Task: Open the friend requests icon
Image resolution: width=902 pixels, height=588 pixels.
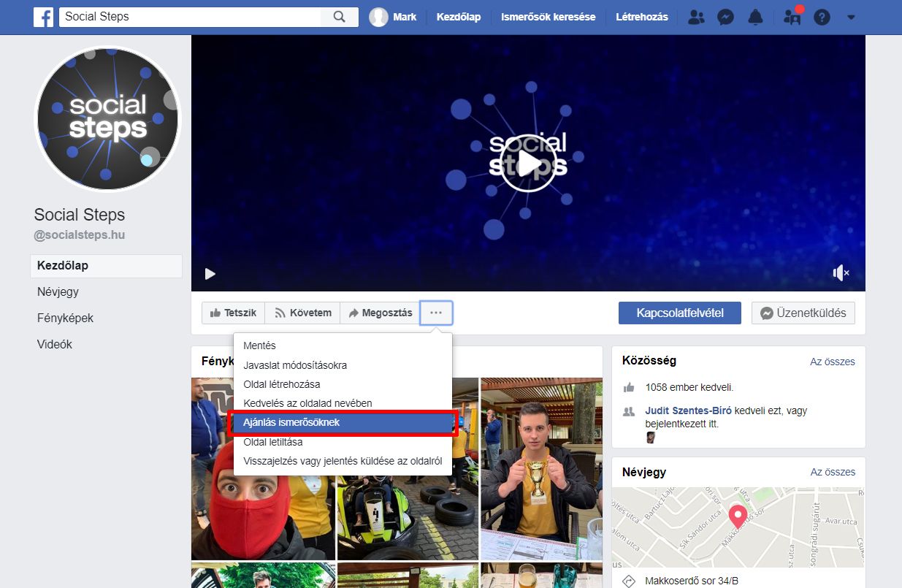Action: 696,17
